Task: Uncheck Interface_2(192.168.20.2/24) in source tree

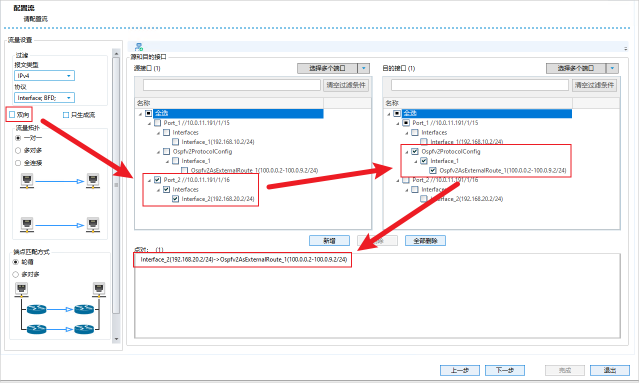Action: [x=175, y=199]
